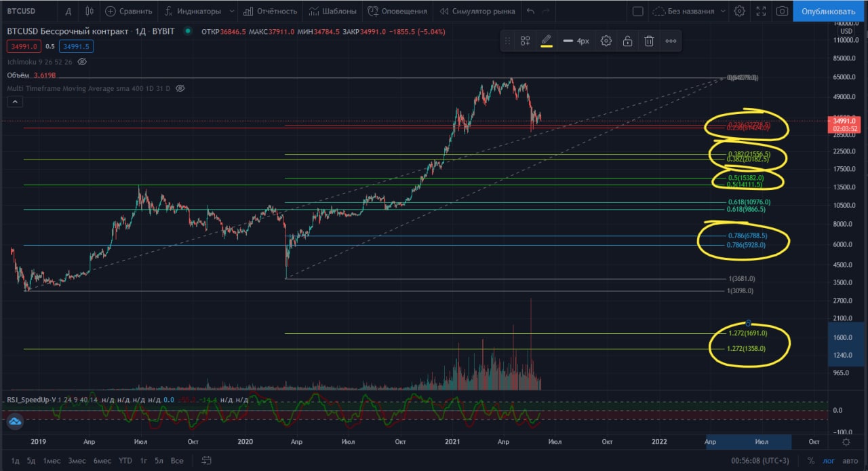The width and height of the screenshot is (868, 471).
Task: Select the 0.786(6788.5) Fibonacci level label
Action: 747,235
